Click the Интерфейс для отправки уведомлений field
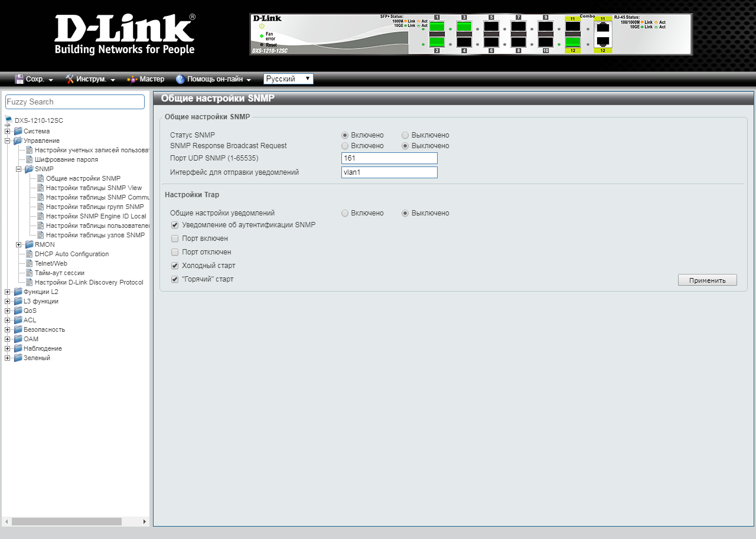 point(389,172)
